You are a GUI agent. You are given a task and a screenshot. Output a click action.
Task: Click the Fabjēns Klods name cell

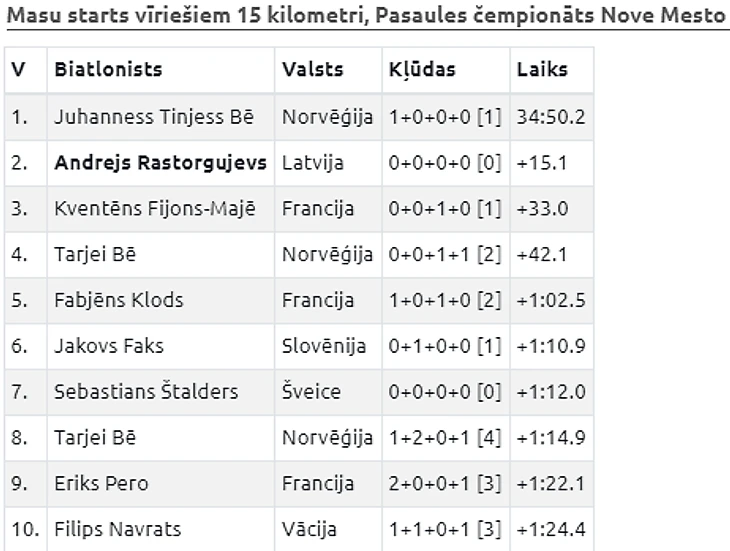119,301
